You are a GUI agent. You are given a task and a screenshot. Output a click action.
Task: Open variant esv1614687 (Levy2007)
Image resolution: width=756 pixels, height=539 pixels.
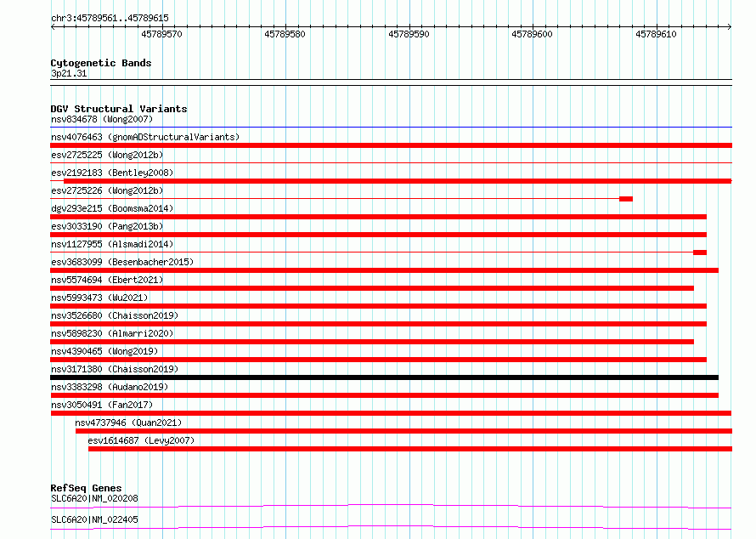pos(141,441)
